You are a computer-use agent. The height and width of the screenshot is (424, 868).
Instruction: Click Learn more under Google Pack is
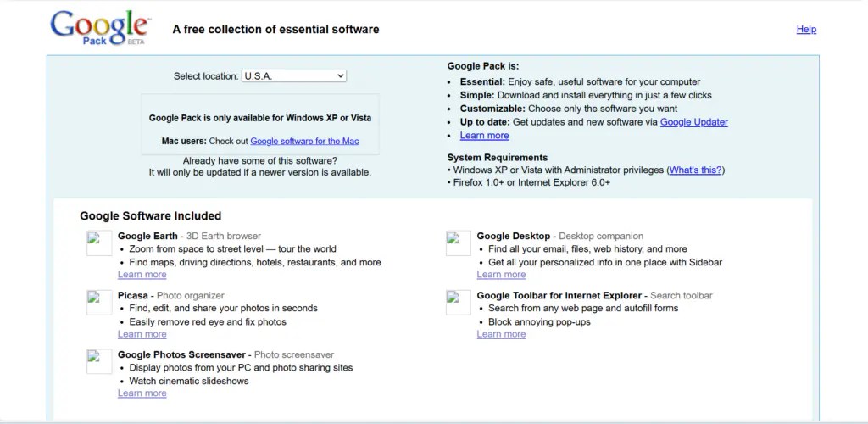(484, 136)
